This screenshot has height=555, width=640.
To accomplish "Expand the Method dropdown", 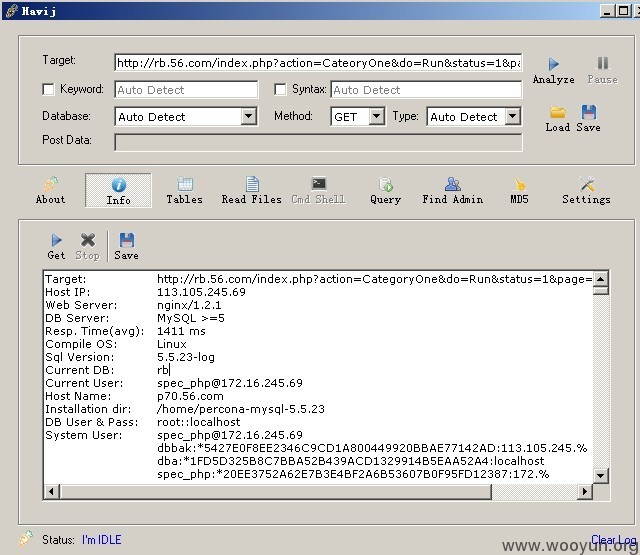I will (x=377, y=116).
